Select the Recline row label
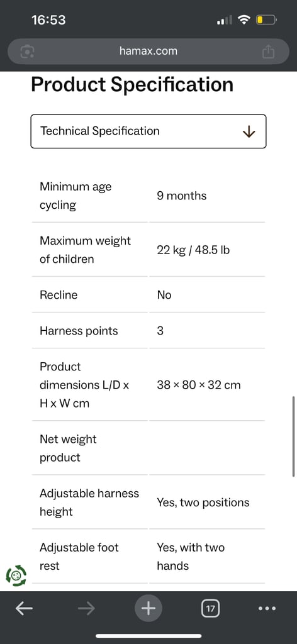 pyautogui.click(x=59, y=295)
